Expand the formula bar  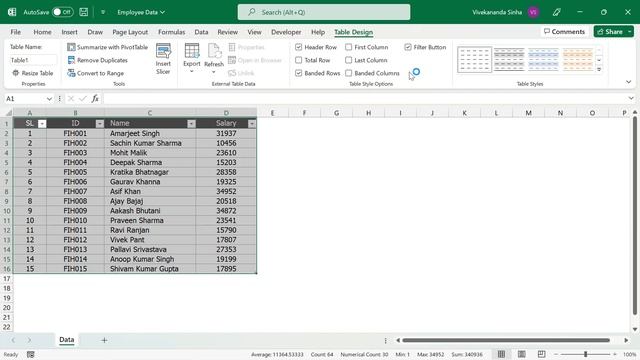click(631, 98)
